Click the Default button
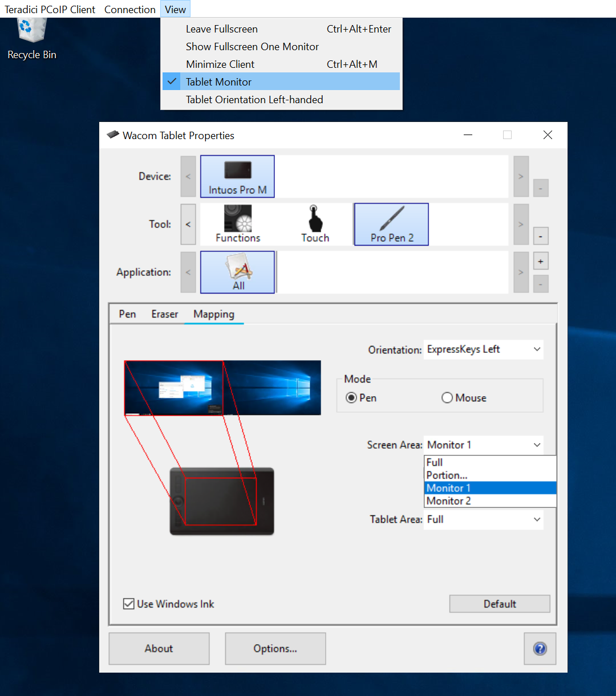 tap(500, 604)
